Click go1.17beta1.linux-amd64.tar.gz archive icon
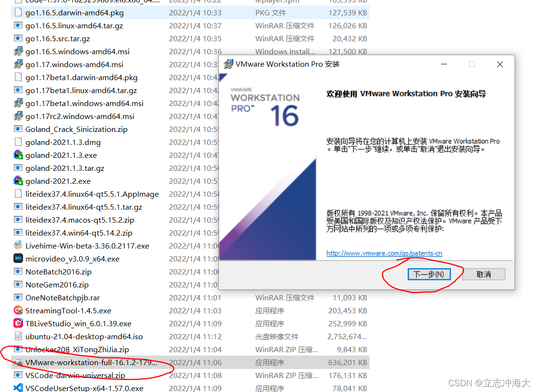Image resolution: width=538 pixels, height=392 pixels. click(x=18, y=90)
